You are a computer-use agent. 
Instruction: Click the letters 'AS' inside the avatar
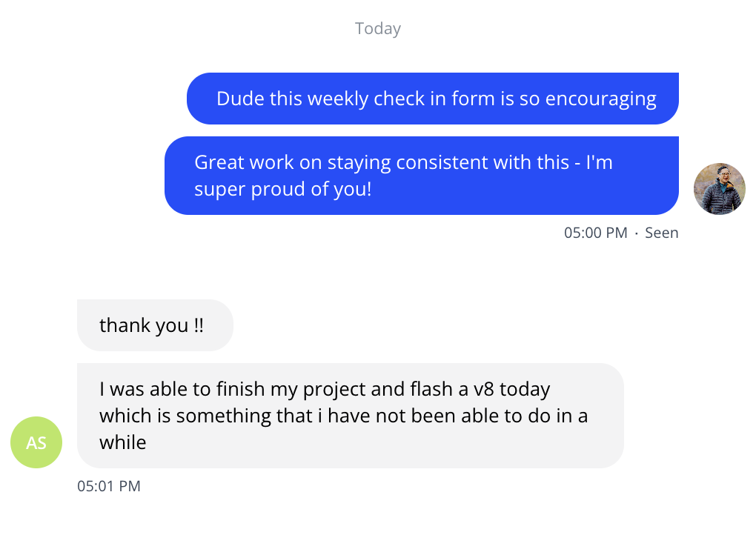point(36,443)
